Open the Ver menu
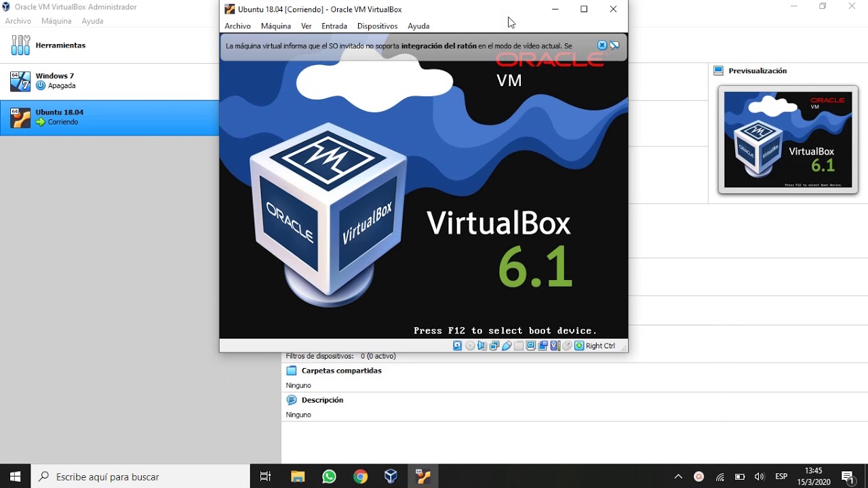 pos(307,26)
